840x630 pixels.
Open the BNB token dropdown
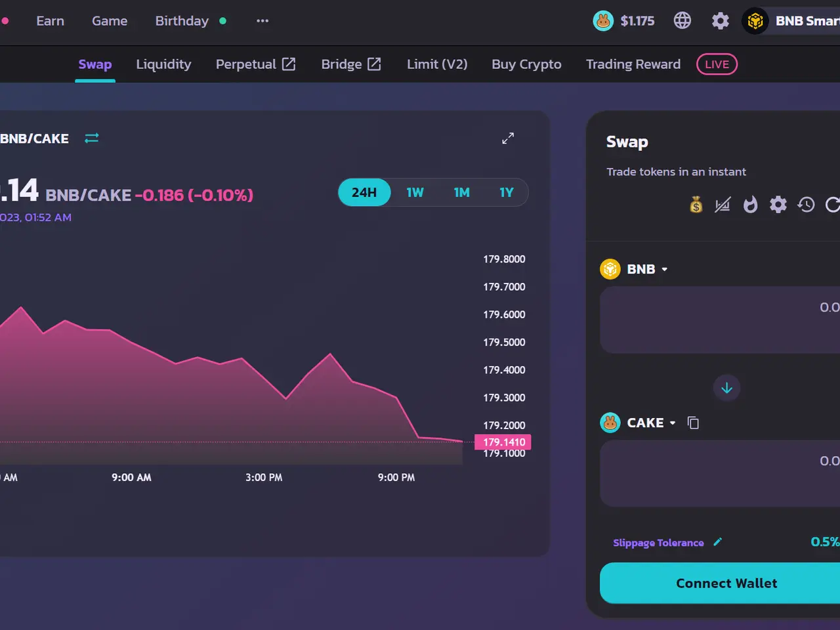(635, 269)
